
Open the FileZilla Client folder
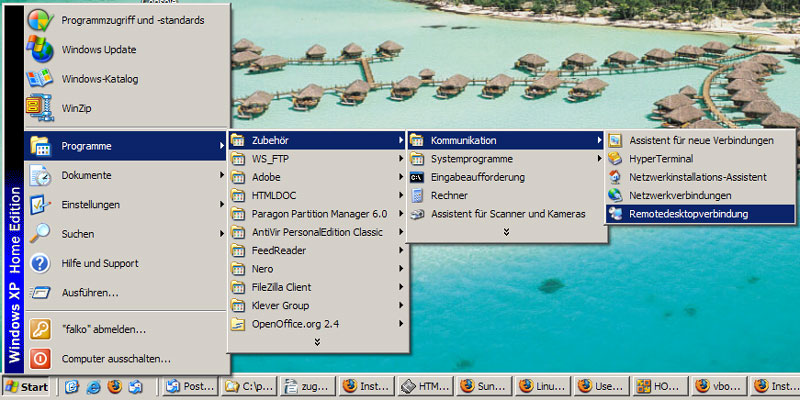[317, 287]
